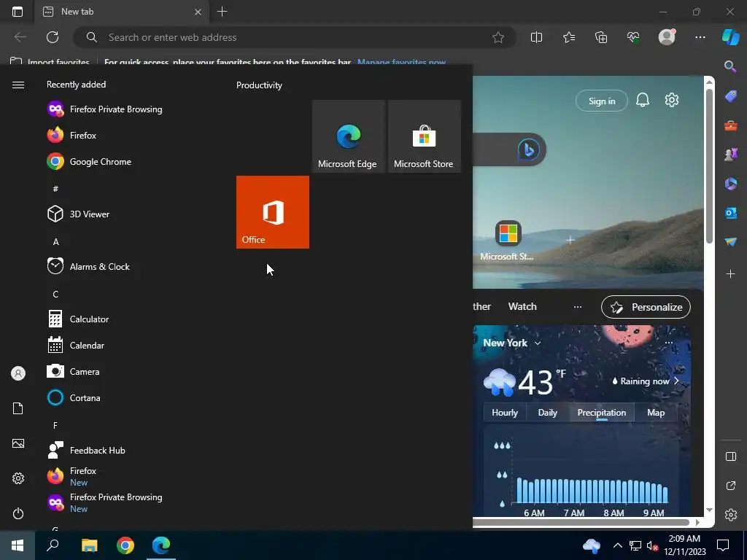Screen dimensions: 747x560
Task: Click Edge icon on the taskbar
Action: [x=161, y=545]
